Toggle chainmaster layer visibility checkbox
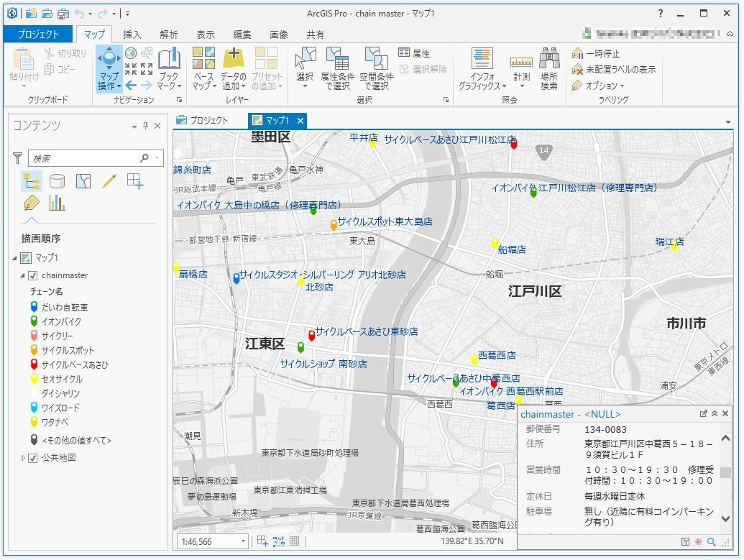 coord(33,275)
